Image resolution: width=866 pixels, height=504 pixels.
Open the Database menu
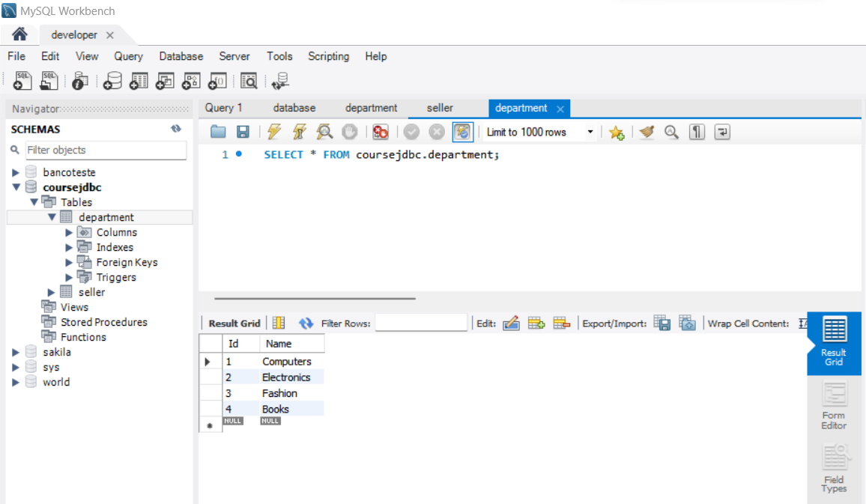(x=181, y=56)
